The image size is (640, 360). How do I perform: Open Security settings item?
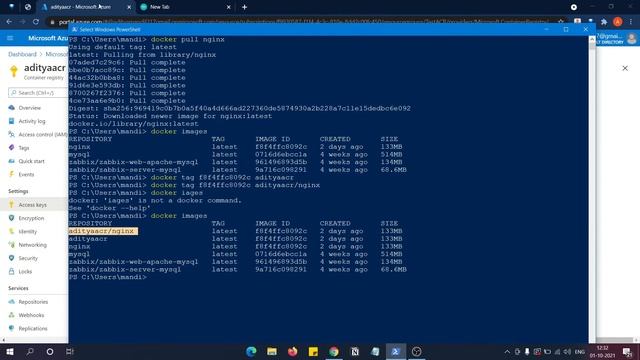(28, 258)
